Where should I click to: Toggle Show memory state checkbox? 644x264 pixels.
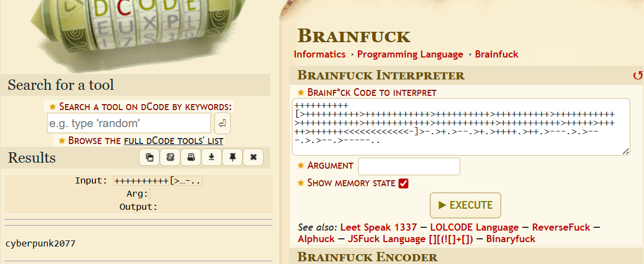click(403, 183)
